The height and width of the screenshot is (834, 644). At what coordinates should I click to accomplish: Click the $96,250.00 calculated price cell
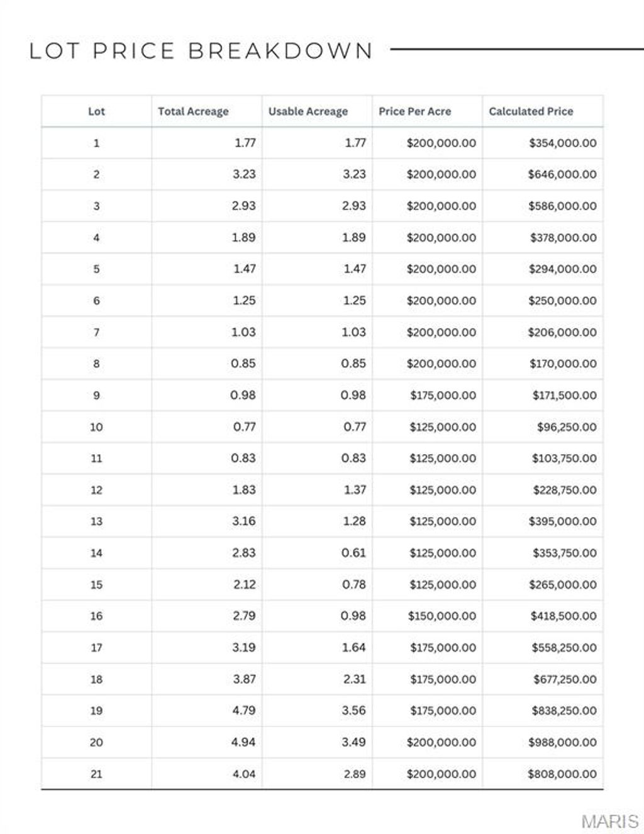point(567,426)
